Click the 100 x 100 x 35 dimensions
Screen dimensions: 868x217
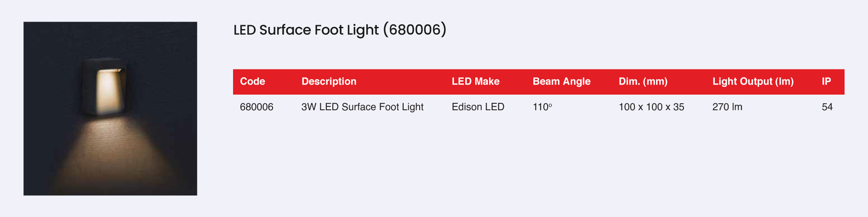[x=651, y=107]
